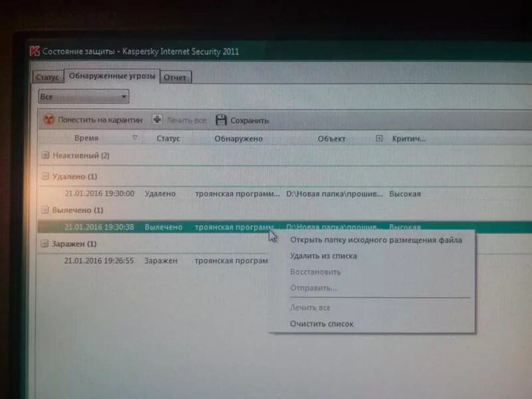Click the Вылечено status cell
Viewport: 532px width, 399px height.
[x=164, y=227]
